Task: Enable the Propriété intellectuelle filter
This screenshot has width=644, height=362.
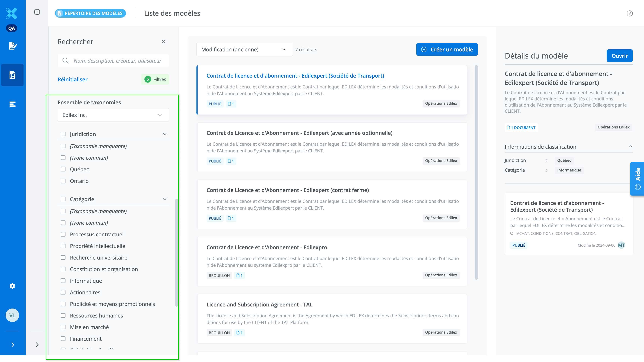Action: pos(63,246)
